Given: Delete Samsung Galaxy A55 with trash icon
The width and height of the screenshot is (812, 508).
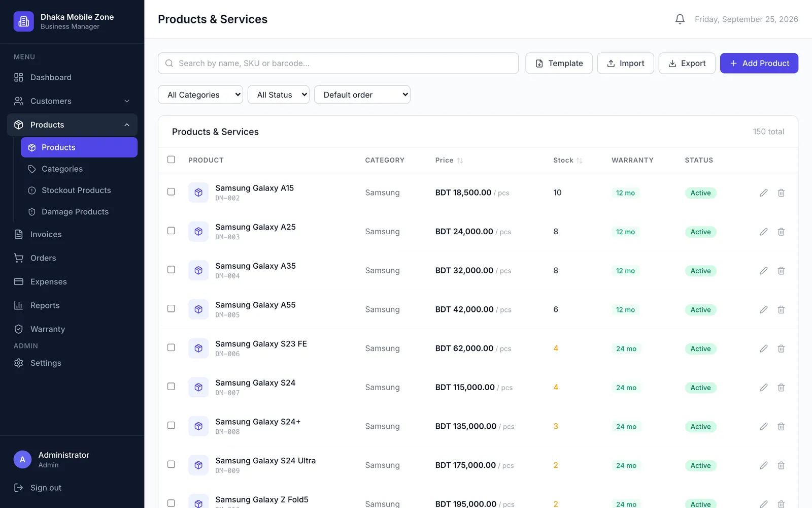Looking at the screenshot, I should click(x=782, y=309).
